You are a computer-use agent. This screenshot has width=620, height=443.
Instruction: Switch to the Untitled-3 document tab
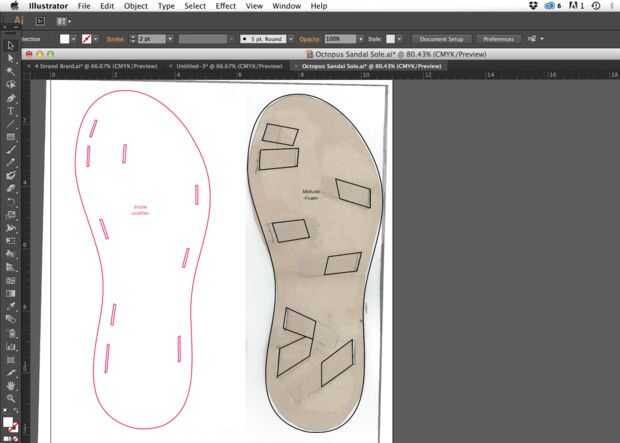tap(229, 66)
